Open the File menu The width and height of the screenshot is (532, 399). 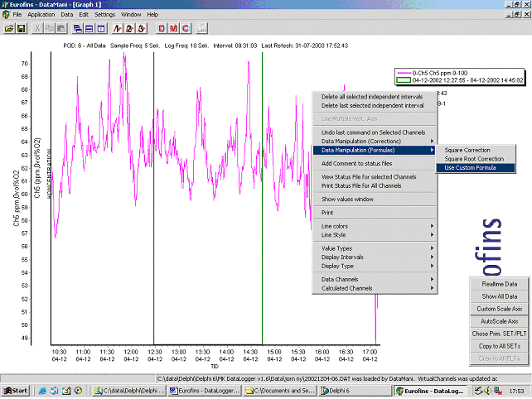tap(17, 15)
